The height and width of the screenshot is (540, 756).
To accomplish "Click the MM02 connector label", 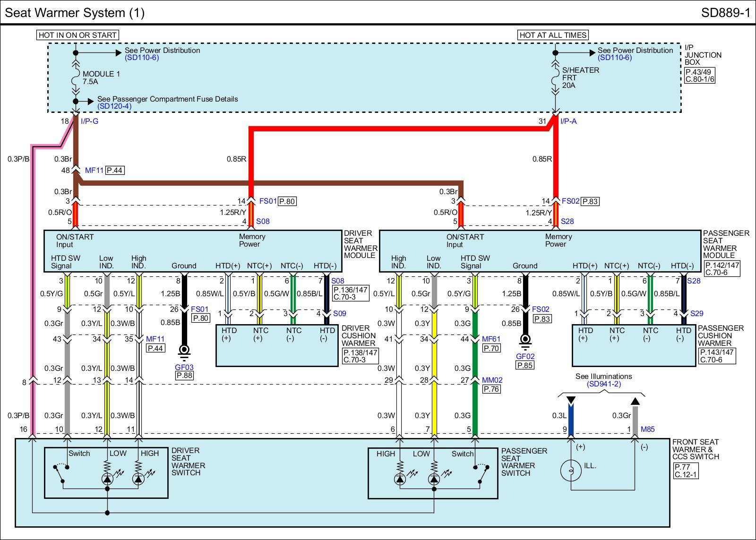I will tap(492, 380).
